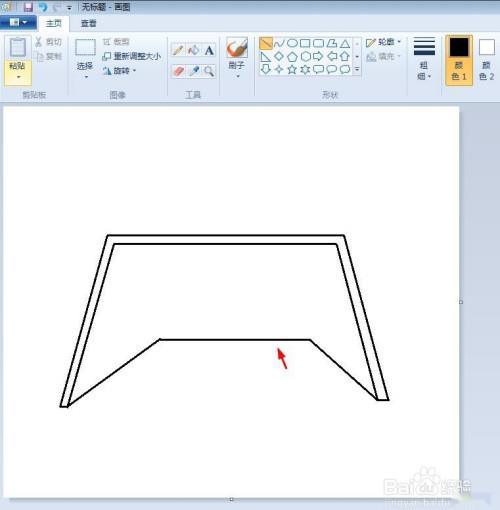Activate Color 1 selector
The width and height of the screenshot is (500, 510).
459,60
